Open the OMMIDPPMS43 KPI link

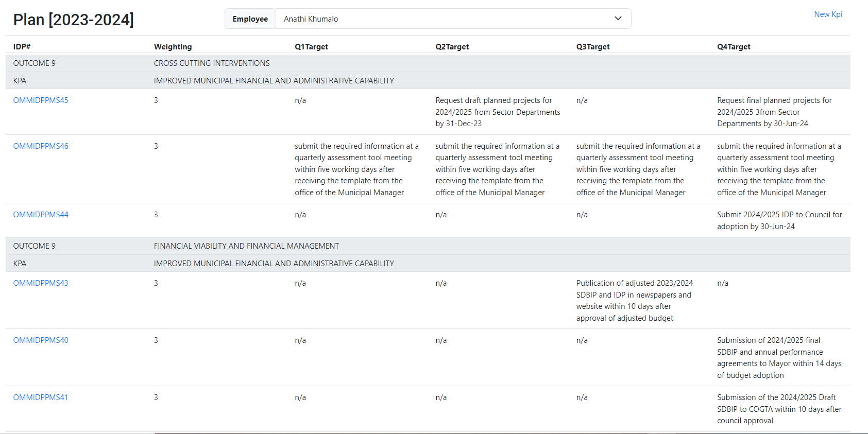pos(41,283)
